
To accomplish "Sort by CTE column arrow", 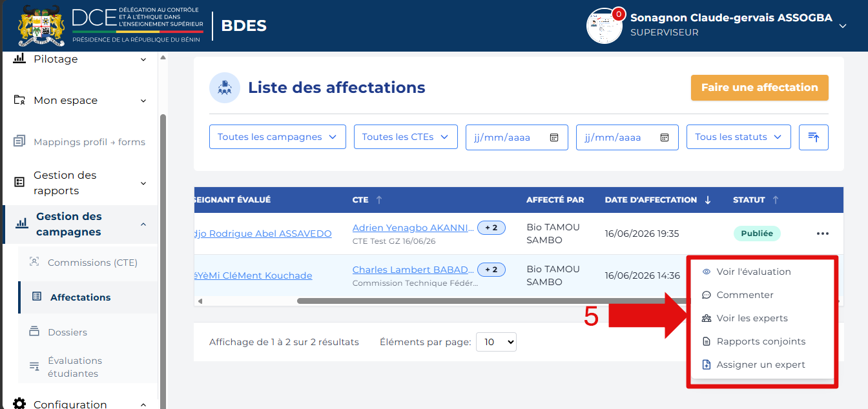I will [379, 200].
